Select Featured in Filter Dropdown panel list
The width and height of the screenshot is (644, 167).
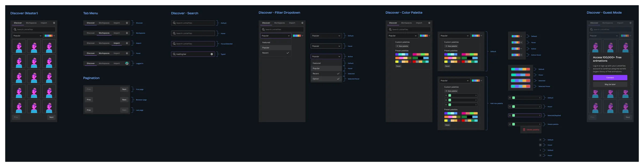pos(276,42)
